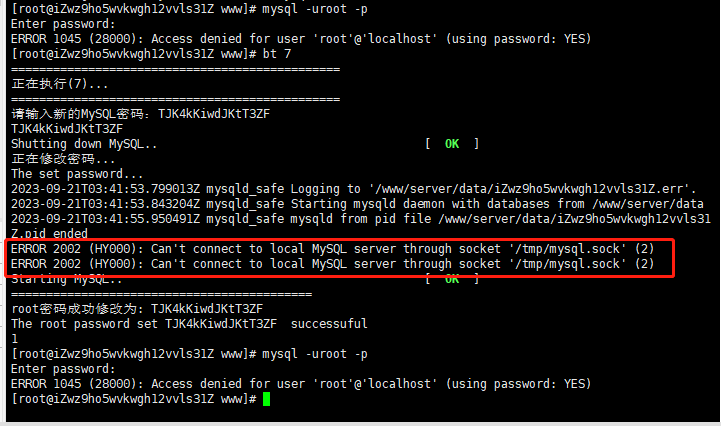Click the top ERROR 1045 access denied line
The width and height of the screenshot is (721, 426).
301,39
